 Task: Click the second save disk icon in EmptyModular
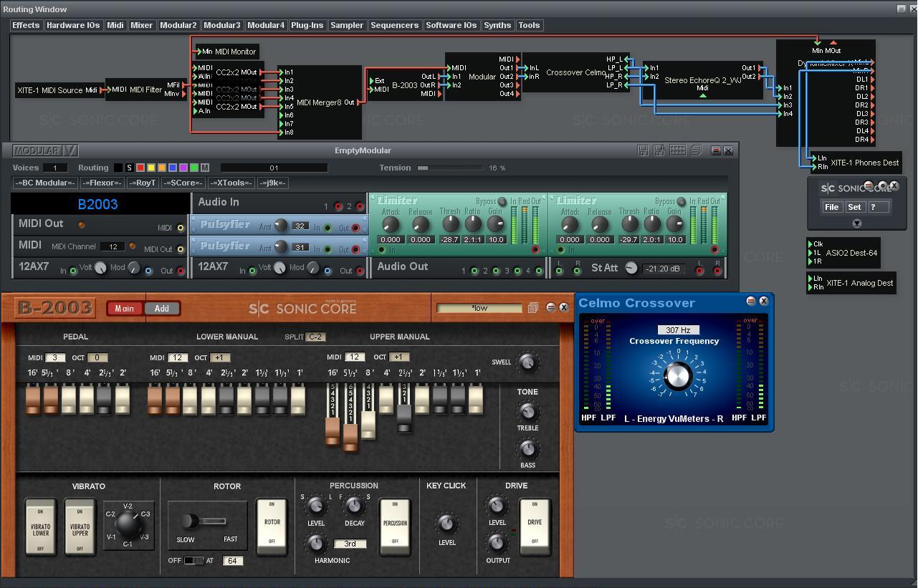pyautogui.click(x=659, y=150)
